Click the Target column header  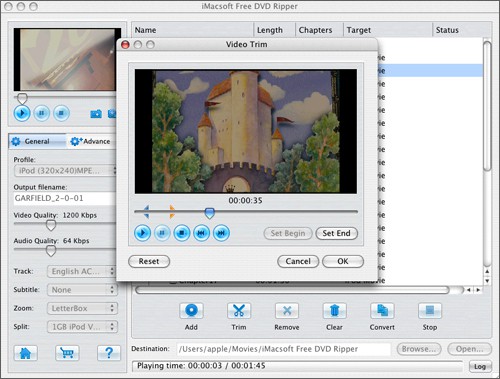(388, 30)
